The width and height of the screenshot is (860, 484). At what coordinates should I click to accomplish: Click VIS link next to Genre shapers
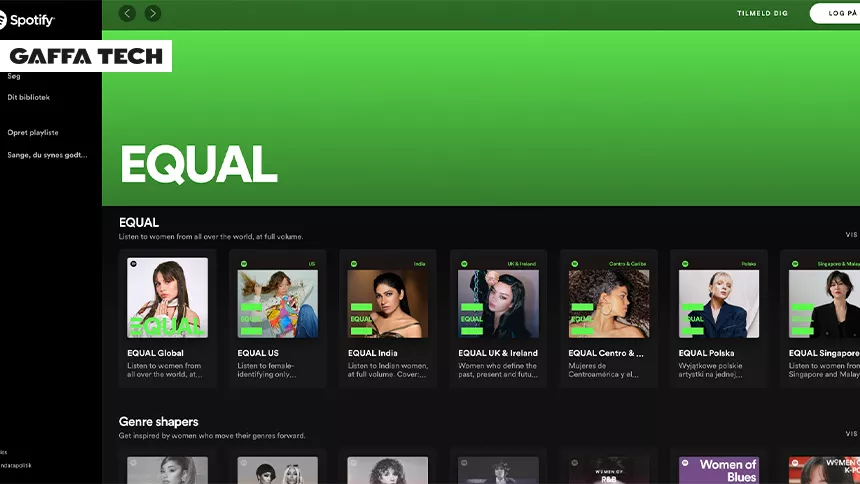pyautogui.click(x=851, y=434)
